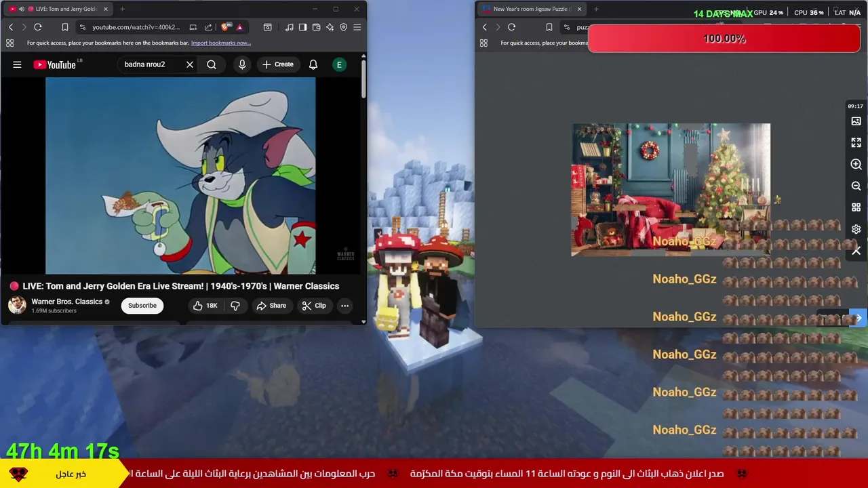Open the Brave VPN shield icon
Viewport: 868px width, 488px height.
pos(343,27)
